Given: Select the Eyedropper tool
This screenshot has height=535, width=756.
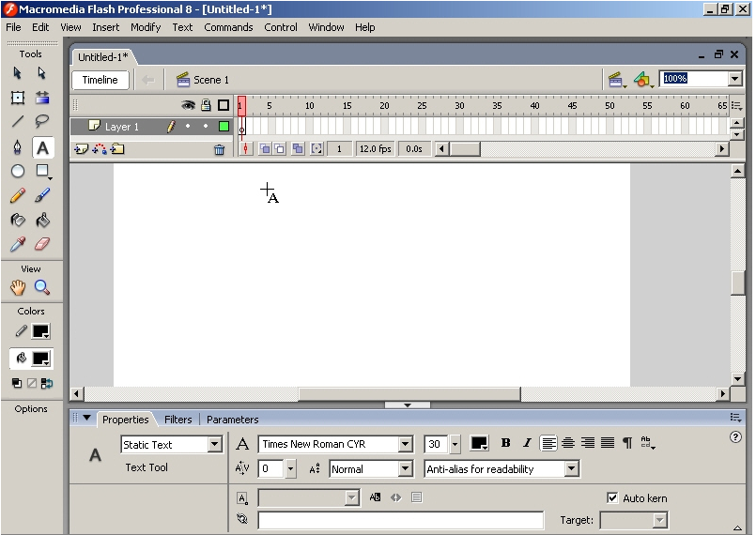Looking at the screenshot, I should coord(18,244).
